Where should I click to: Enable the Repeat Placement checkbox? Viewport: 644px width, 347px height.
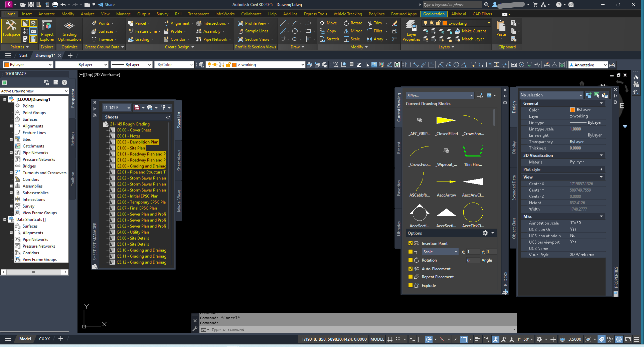(x=411, y=277)
